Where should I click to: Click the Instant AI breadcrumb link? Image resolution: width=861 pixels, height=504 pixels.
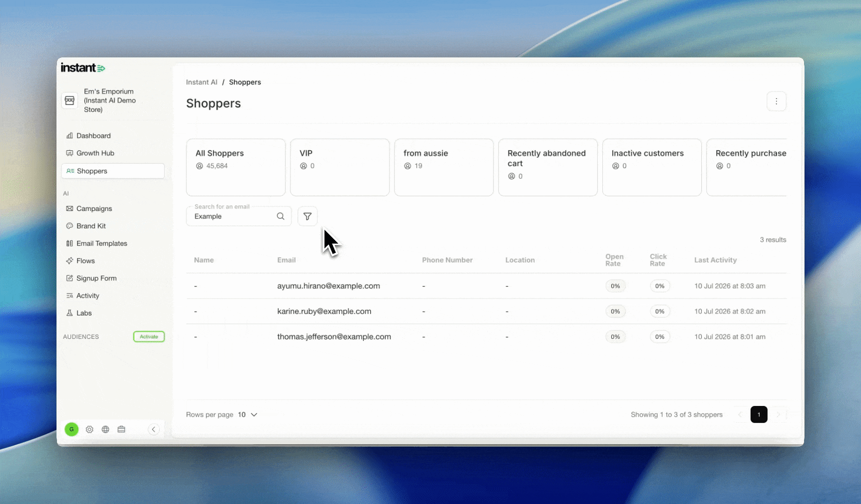pyautogui.click(x=202, y=82)
